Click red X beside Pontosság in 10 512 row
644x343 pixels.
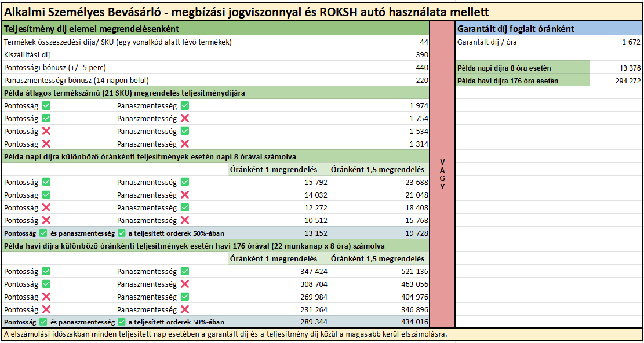click(x=46, y=220)
